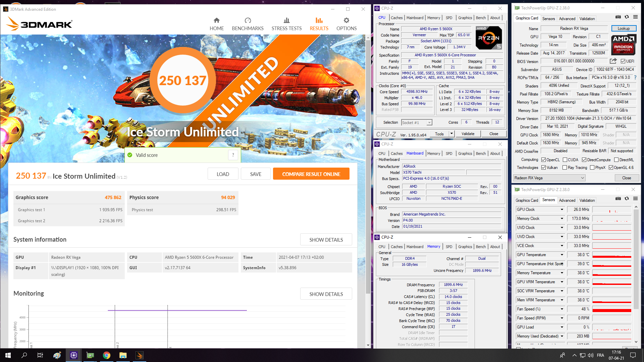Toggle the DirectCompute checkbox
The height and width of the screenshot is (362, 644).
[x=584, y=160]
